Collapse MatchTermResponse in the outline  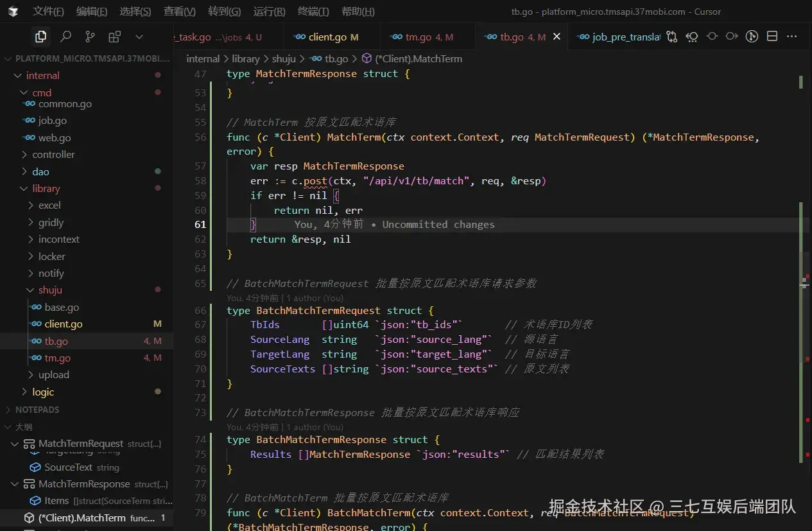(x=15, y=484)
